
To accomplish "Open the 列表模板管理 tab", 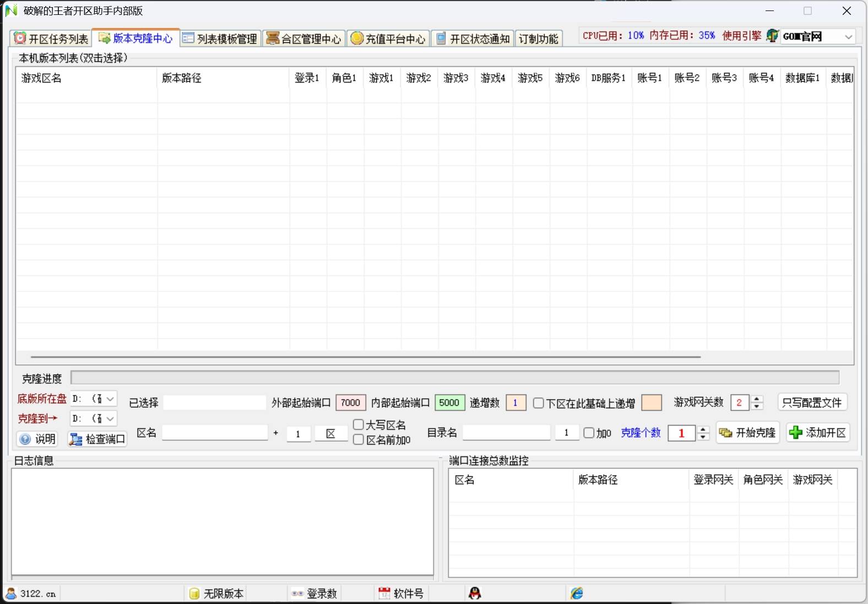I will (220, 39).
